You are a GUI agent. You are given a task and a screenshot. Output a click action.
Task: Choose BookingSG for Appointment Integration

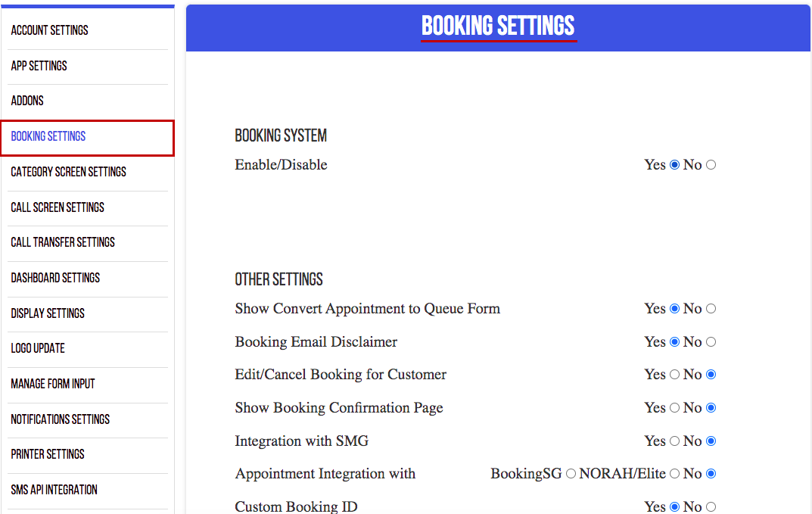(571, 474)
